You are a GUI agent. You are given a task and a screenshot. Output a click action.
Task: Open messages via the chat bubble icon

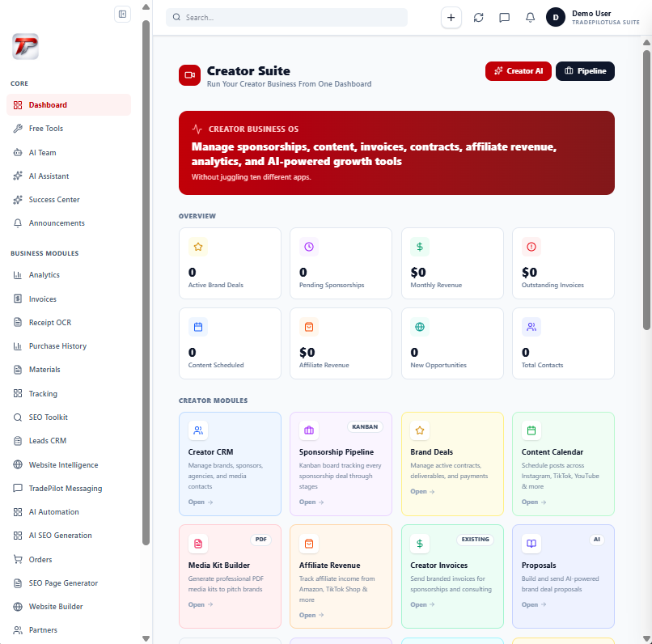505,18
